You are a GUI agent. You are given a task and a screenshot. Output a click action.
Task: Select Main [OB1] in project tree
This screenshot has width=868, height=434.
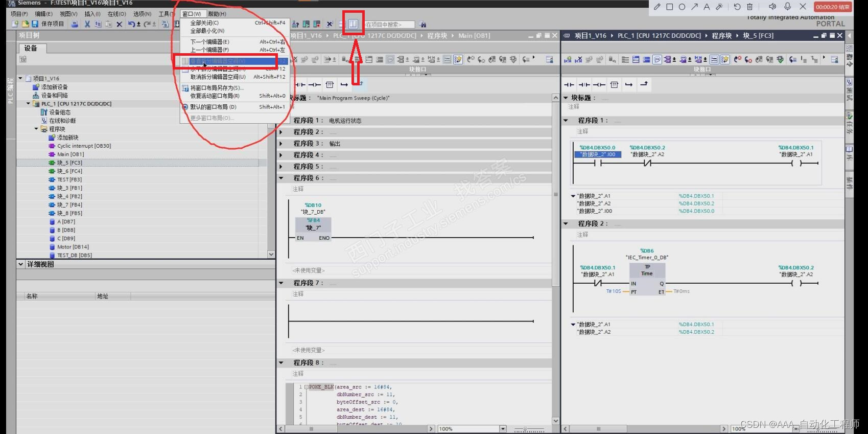[x=71, y=154]
